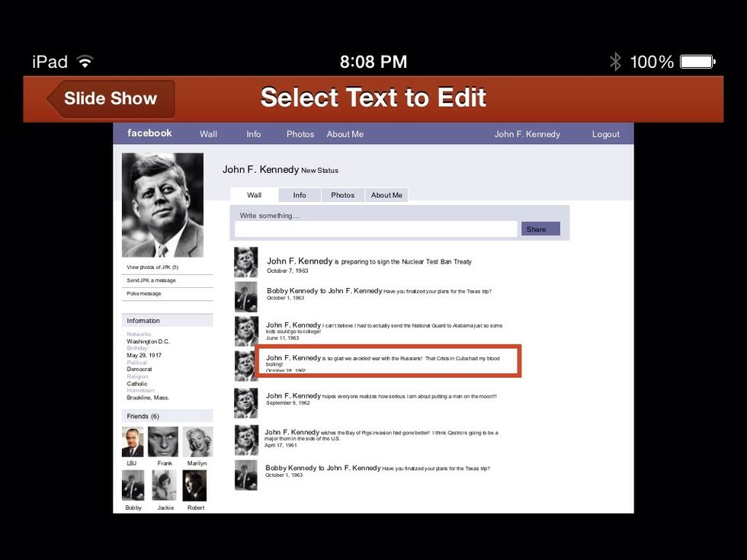Screen dimensions: 747x560
Task: Click the Bluetooth icon in status bar
Action: [x=615, y=62]
